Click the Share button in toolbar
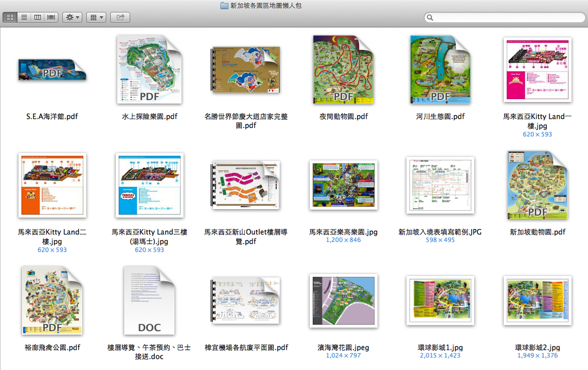588x370 pixels. tap(120, 17)
